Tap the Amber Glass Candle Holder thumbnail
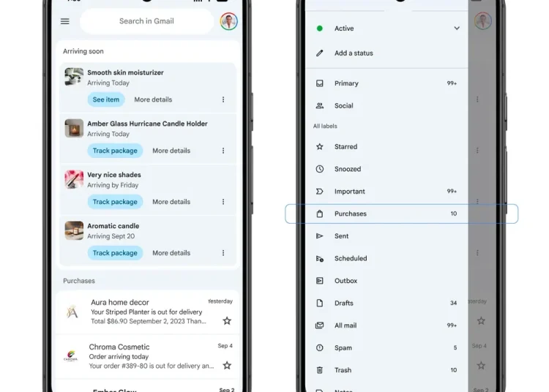 point(74,128)
